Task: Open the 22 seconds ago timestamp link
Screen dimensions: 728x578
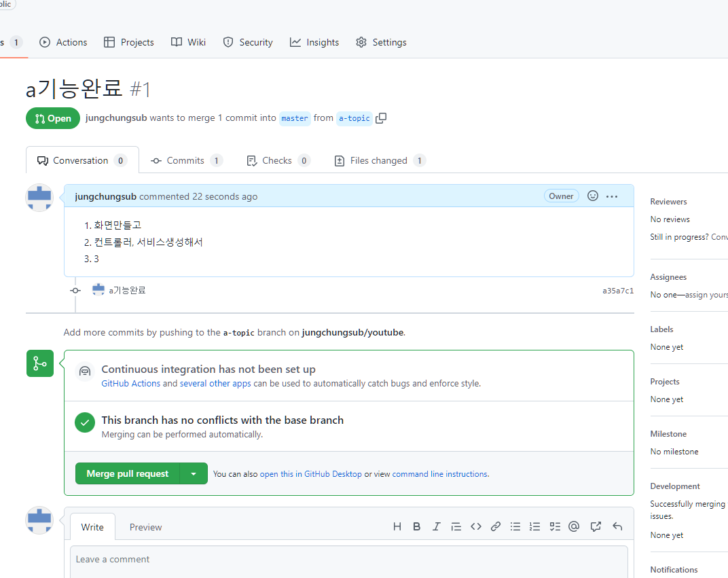Action: coord(225,196)
